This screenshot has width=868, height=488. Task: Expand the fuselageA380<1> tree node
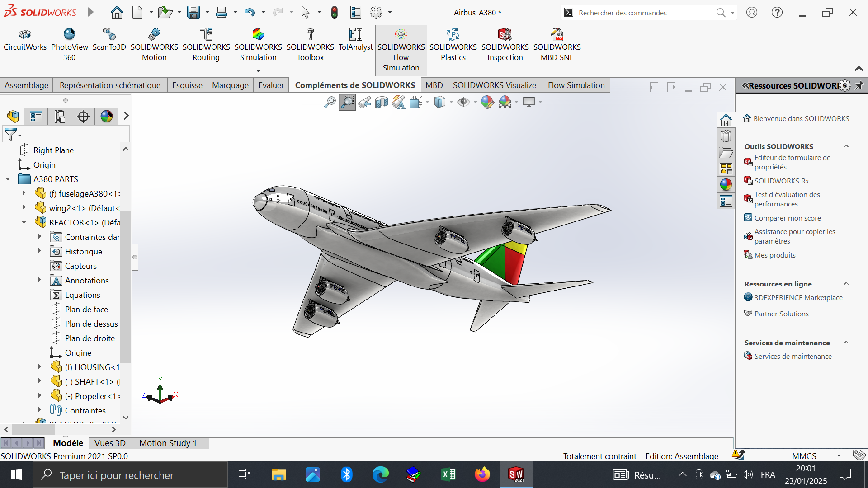24,193
